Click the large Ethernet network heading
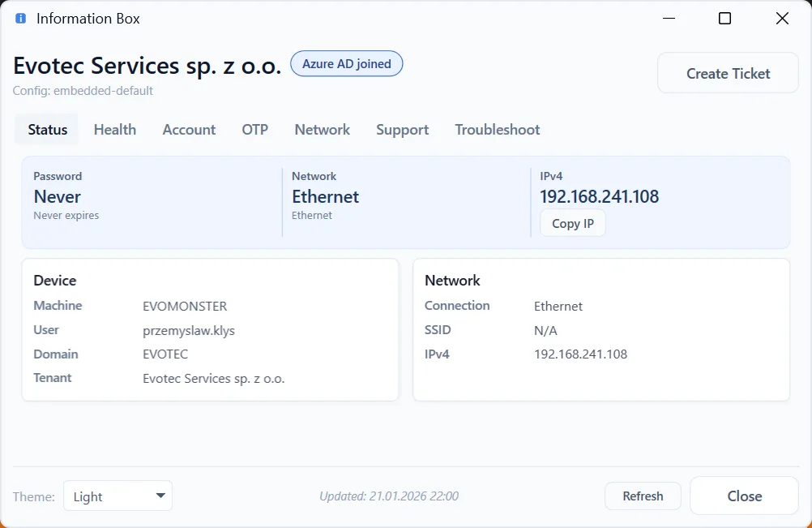 click(325, 197)
